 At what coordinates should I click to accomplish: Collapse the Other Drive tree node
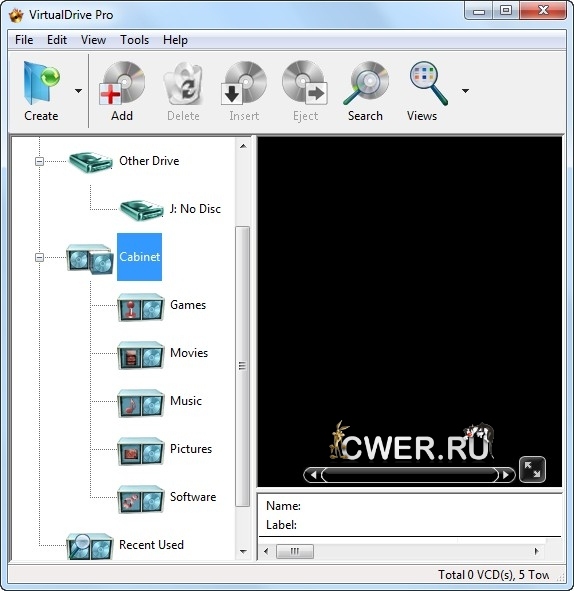coord(39,161)
